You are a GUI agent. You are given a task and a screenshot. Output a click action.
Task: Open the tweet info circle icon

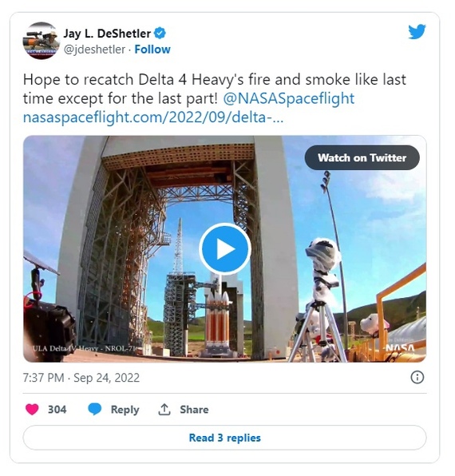[x=417, y=378]
